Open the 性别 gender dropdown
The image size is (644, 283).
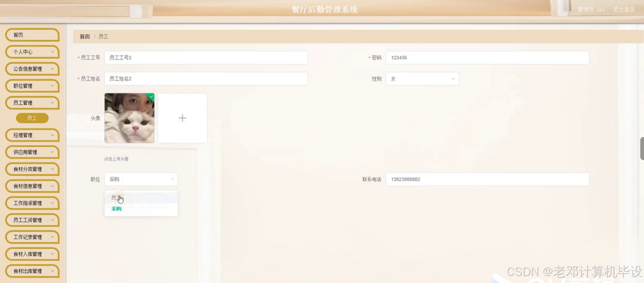pos(421,79)
